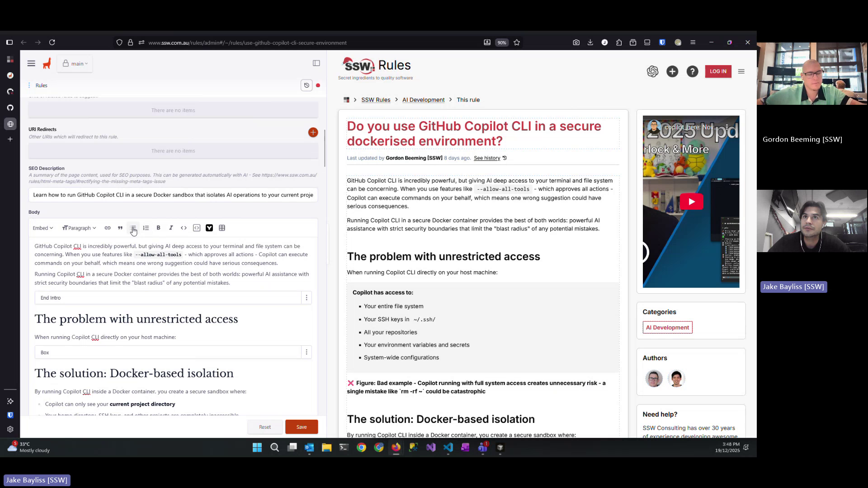Open the Embed dropdown in editor toolbar
The image size is (868, 488).
point(43,228)
